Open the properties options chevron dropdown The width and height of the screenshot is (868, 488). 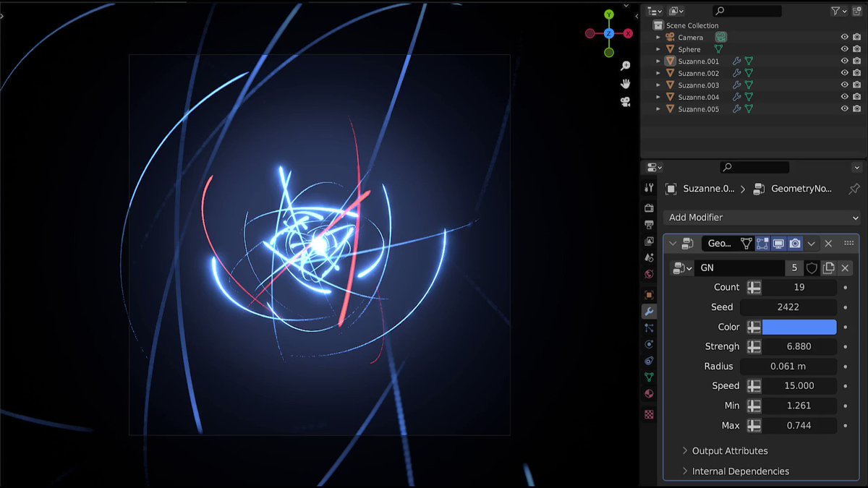[857, 167]
